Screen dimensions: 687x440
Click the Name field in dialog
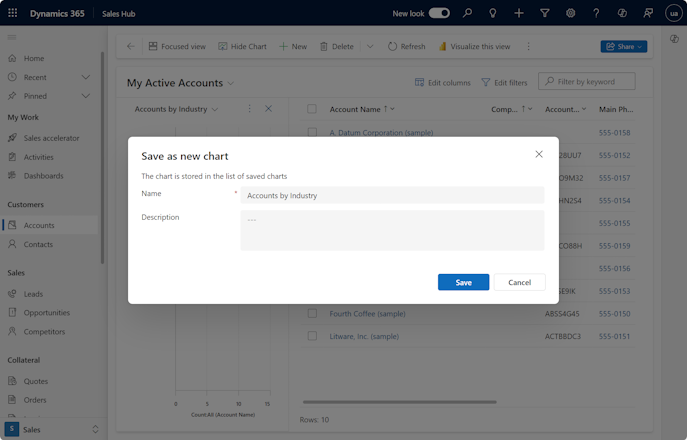point(392,195)
